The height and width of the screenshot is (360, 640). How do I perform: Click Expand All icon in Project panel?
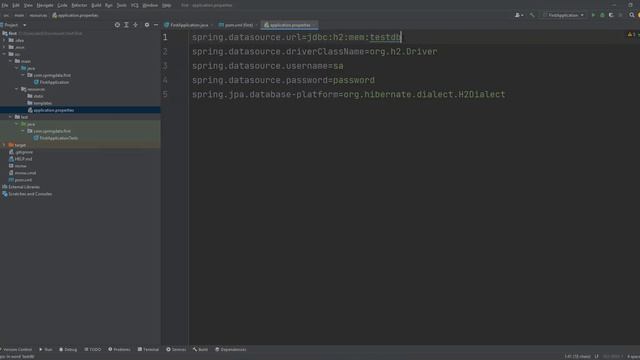click(x=127, y=25)
